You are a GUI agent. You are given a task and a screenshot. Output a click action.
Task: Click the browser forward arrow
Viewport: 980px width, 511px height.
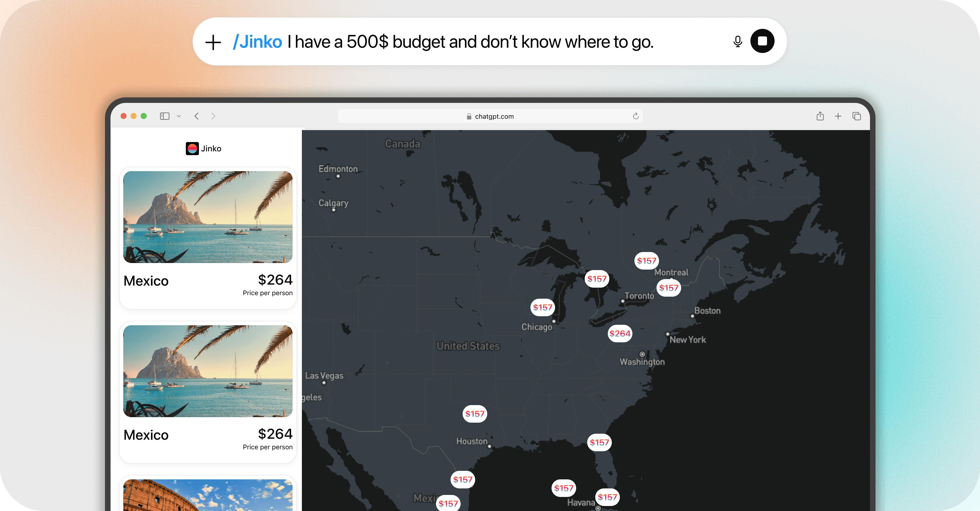coord(213,116)
